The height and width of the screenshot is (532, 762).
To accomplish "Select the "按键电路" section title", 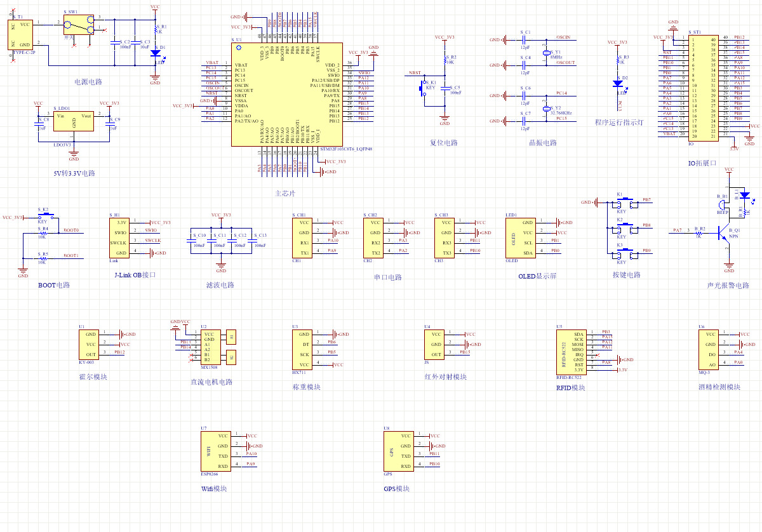I will 627,275.
